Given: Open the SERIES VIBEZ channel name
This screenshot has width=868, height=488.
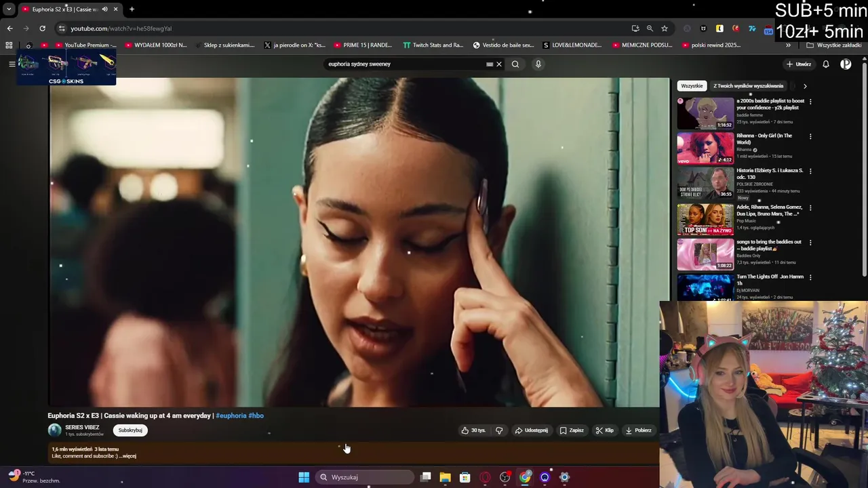Looking at the screenshot, I should point(82,428).
